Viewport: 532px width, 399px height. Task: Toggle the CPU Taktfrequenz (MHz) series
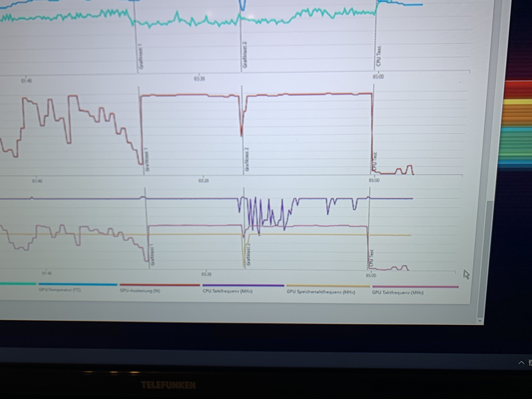coord(227,291)
